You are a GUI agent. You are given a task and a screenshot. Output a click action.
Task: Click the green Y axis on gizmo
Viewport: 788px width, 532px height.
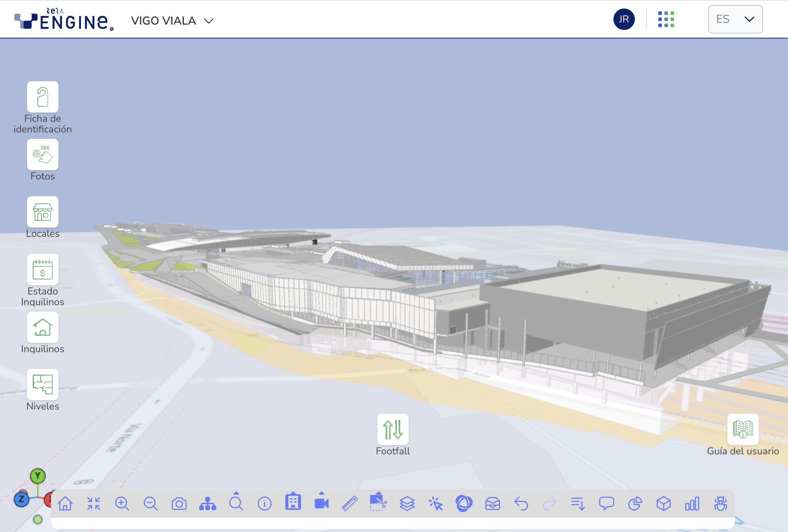[38, 476]
